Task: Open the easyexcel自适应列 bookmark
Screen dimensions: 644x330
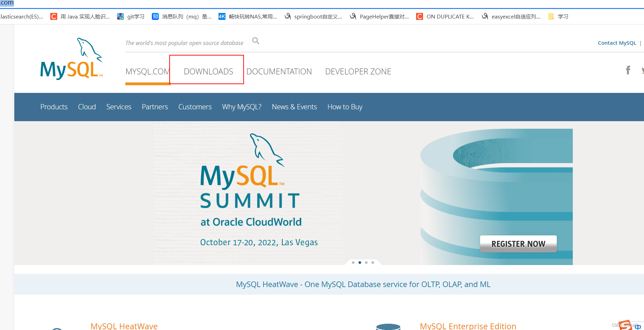Action: point(511,16)
